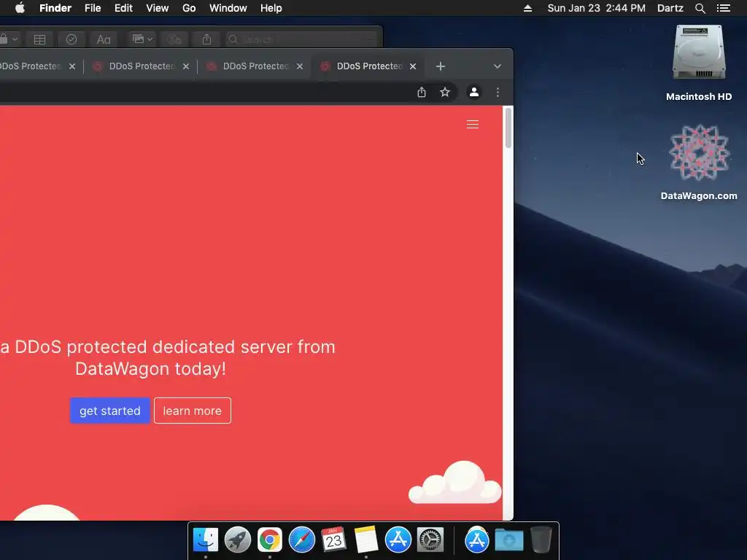Click the checklist icon in background window toolbar
Image resolution: width=747 pixels, height=560 pixels.
coord(71,39)
